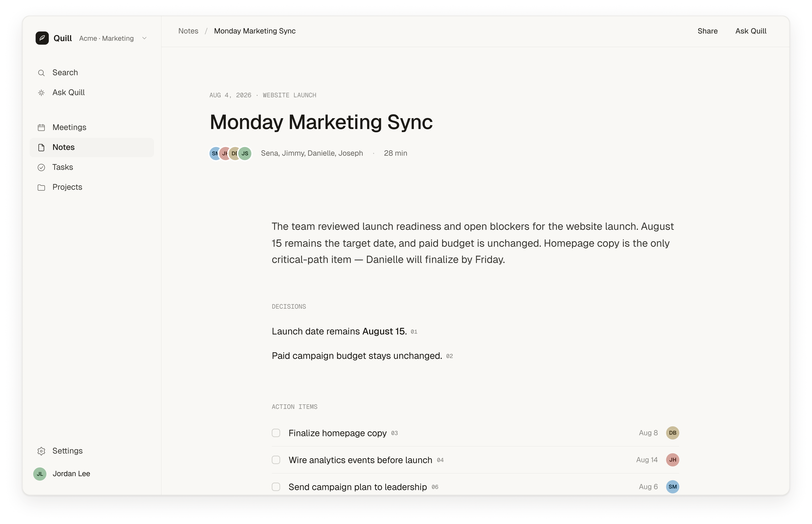812x524 pixels.
Task: Click the DB assignee avatar on Finalize homepage copy
Action: pyautogui.click(x=672, y=433)
